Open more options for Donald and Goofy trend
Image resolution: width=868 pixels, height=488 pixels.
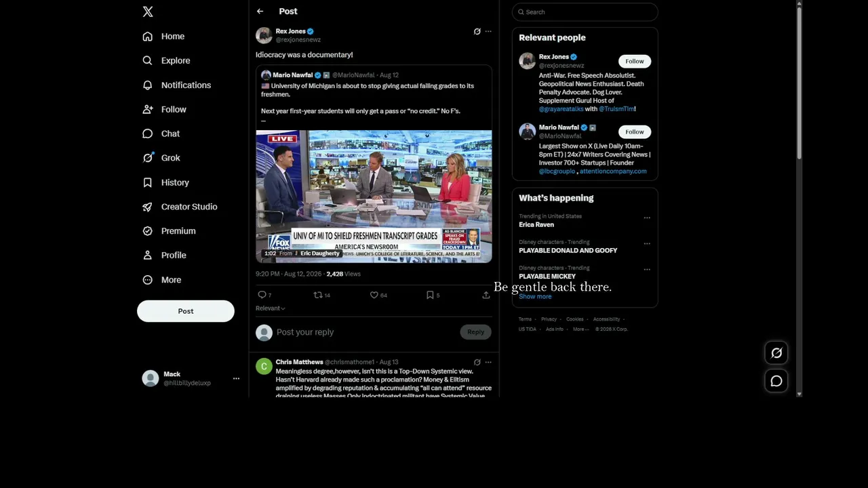(x=647, y=244)
